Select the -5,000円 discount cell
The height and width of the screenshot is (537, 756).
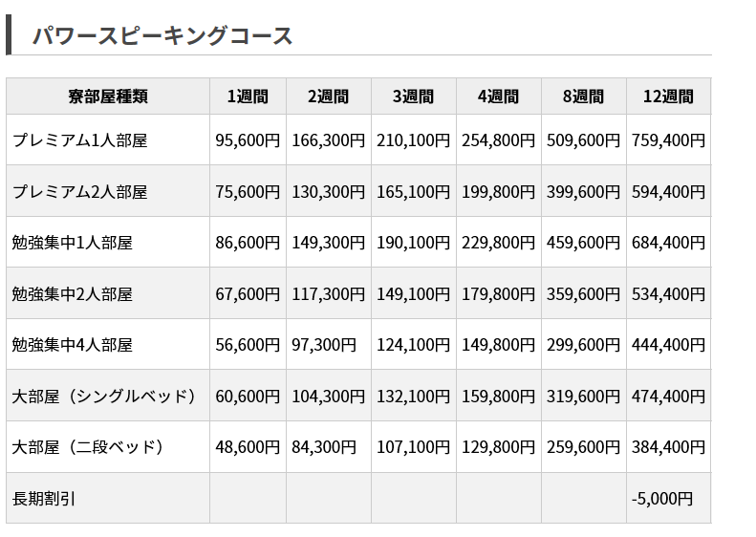[662, 498]
